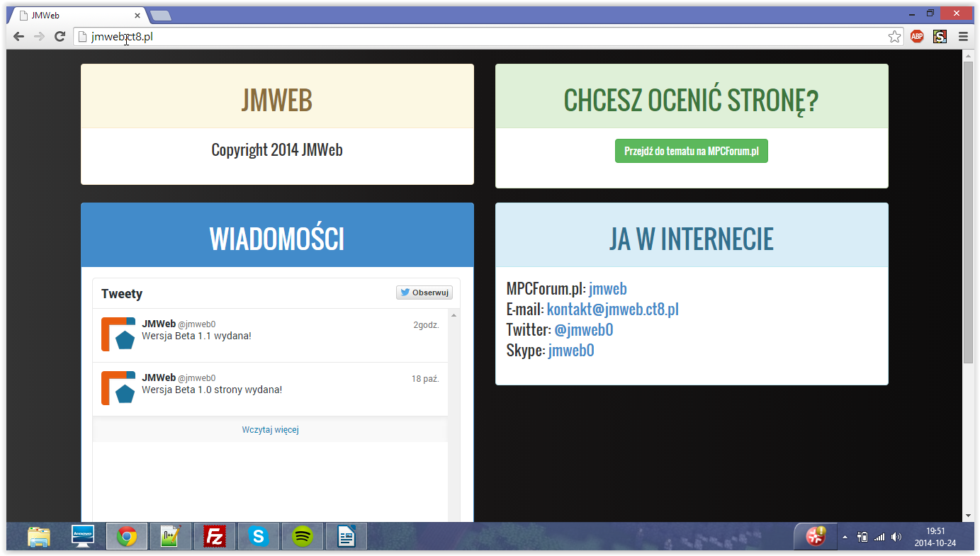Image resolution: width=980 pixels, height=556 pixels.
Task: Open JMWeb author name on Beta 1.0 tweet
Action: click(159, 378)
